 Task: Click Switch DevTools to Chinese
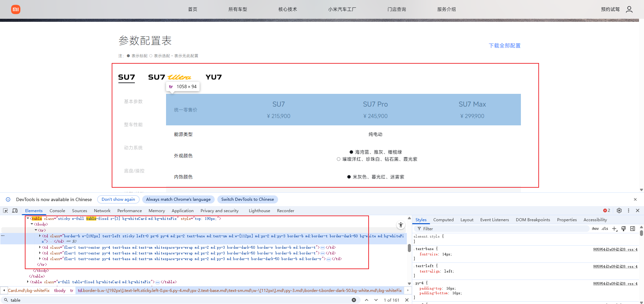(x=248, y=199)
